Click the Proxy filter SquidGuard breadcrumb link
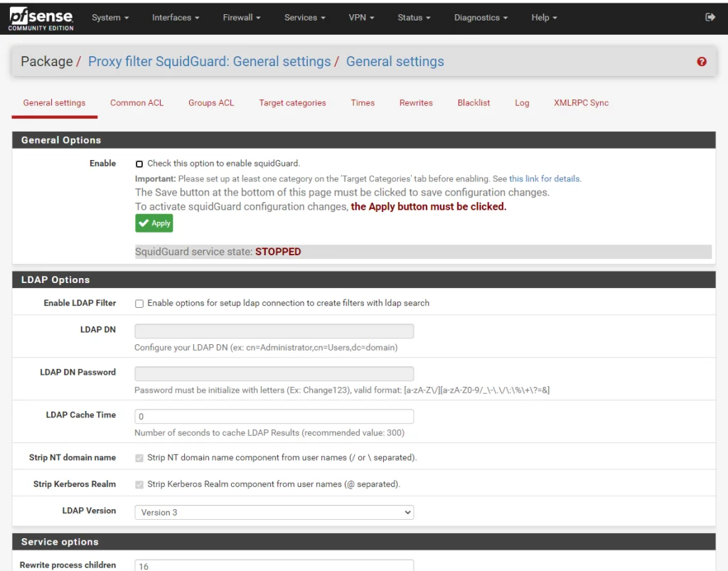This screenshot has width=728, height=571. (x=210, y=61)
